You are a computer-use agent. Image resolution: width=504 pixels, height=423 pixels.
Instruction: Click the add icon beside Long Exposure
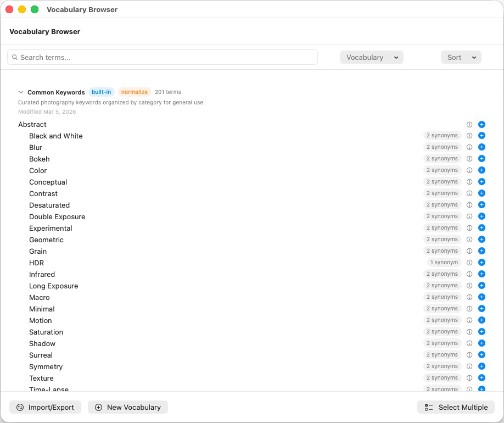(481, 285)
